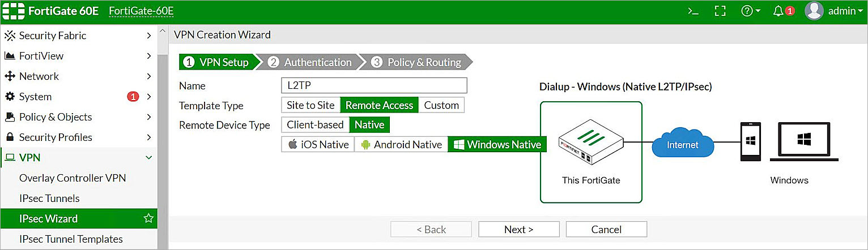Collapse the VPN menu chevron
Image resolution: width=868 pixels, height=250 pixels.
148,158
